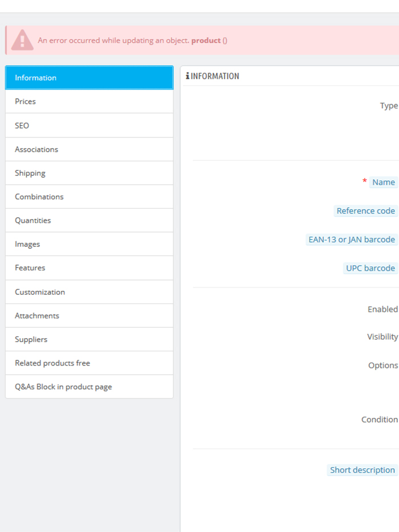
Task: Switch to the Suppliers tab
Action: (89, 340)
